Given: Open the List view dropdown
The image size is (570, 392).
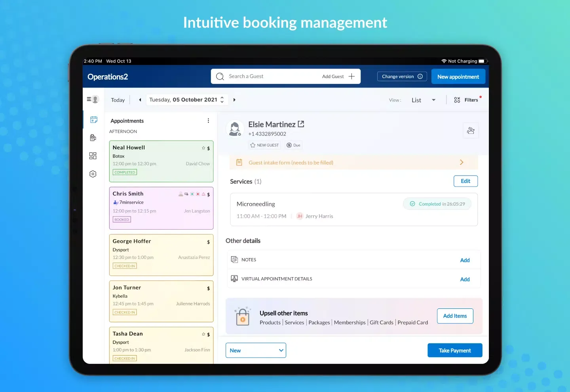Looking at the screenshot, I should coord(423,100).
